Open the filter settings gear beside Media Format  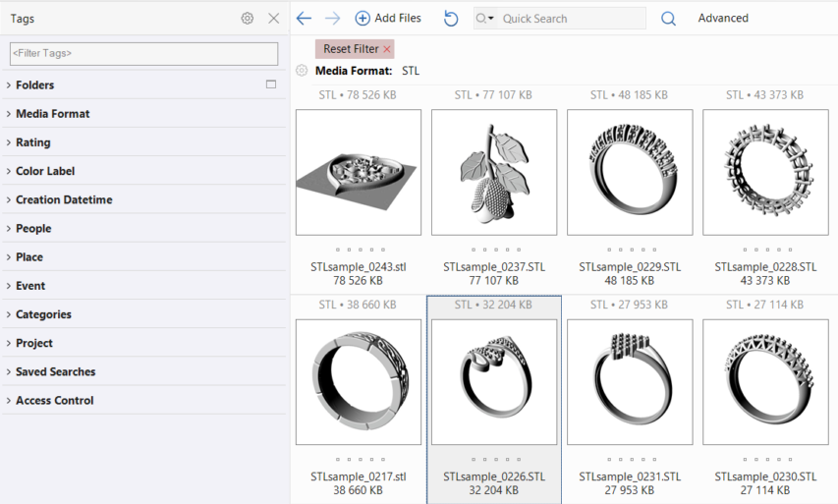click(x=302, y=71)
